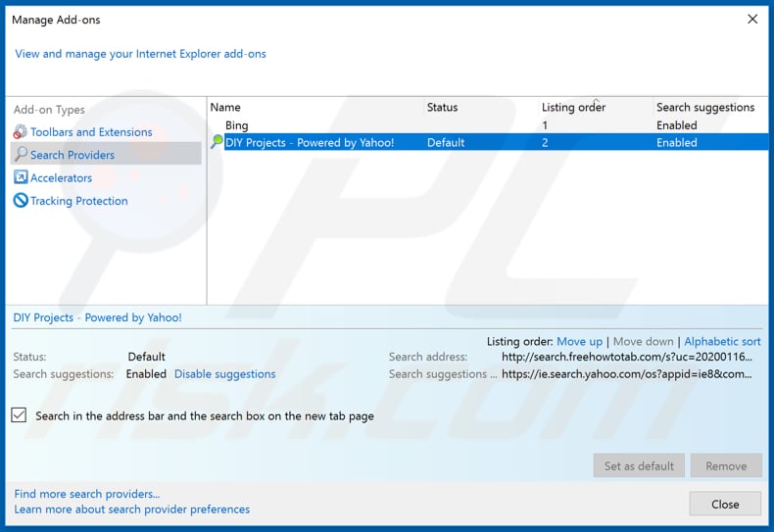Viewport: 774px width, 532px height.
Task: Click the Toolbars and Extensions gear icon
Action: [21, 131]
